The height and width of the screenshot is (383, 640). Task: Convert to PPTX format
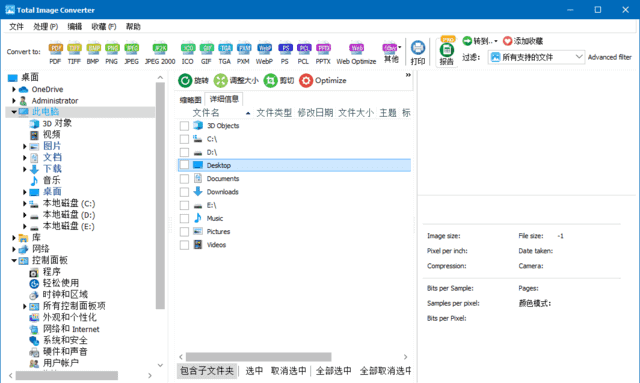pyautogui.click(x=323, y=53)
